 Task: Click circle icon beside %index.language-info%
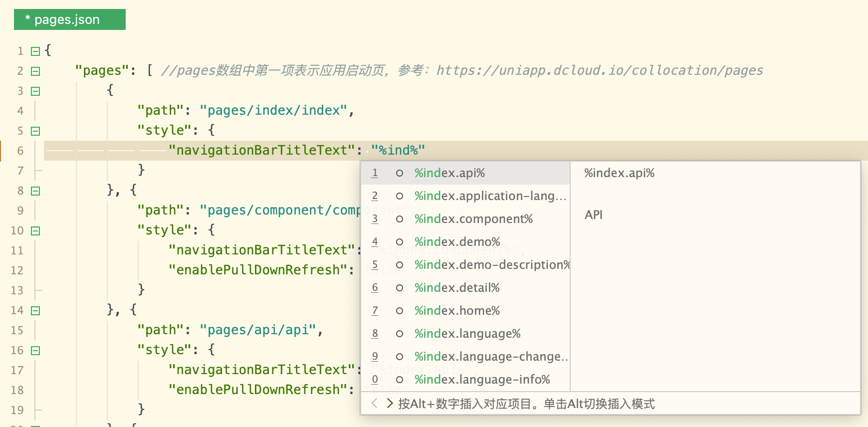tap(399, 380)
